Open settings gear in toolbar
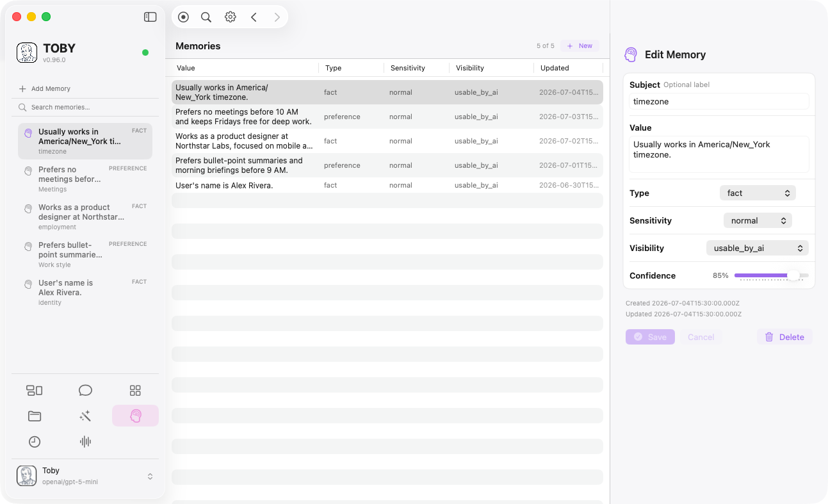The height and width of the screenshot is (504, 828). [x=231, y=17]
